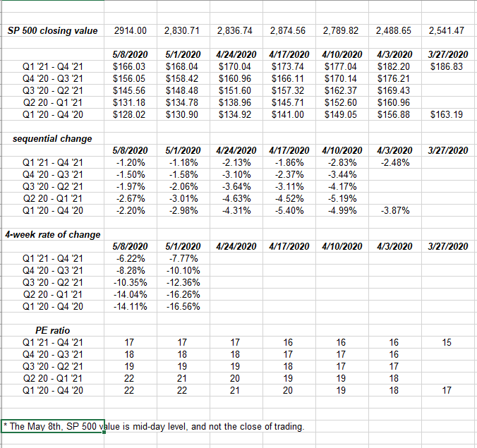Select the 3/27/2020 header above the $186.83 value
The width and height of the screenshot is (477, 448).
click(x=448, y=55)
